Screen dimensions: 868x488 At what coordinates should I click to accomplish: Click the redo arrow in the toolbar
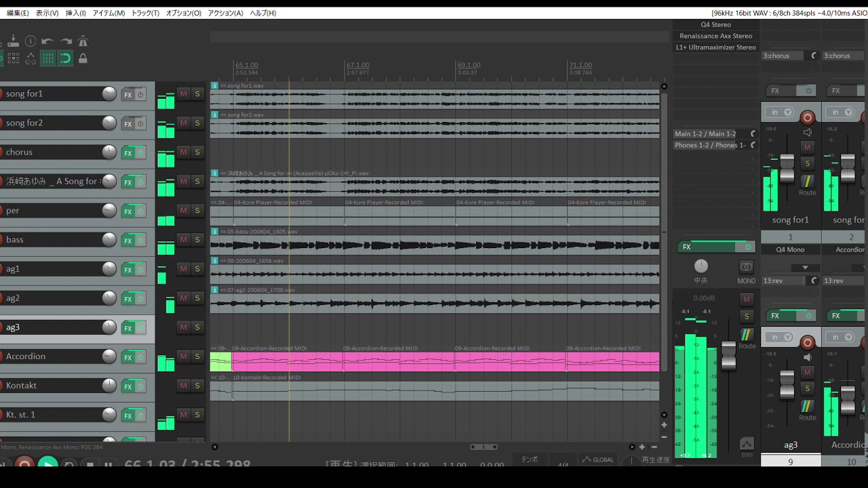(66, 41)
